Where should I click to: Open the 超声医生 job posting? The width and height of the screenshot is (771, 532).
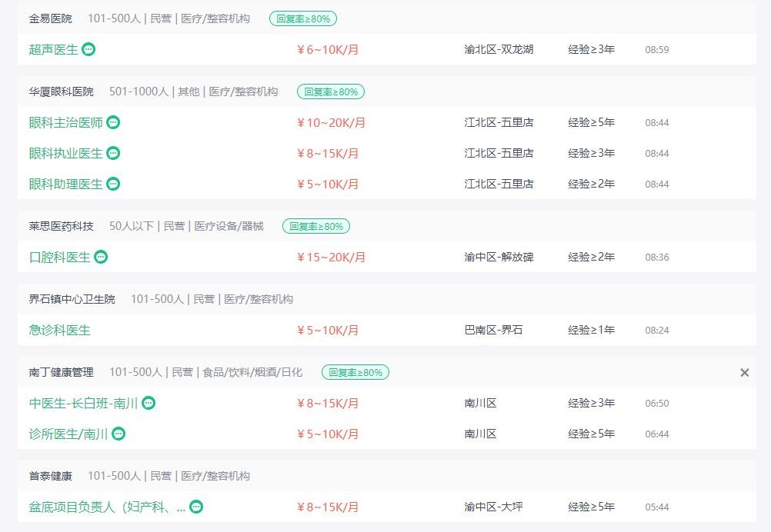pyautogui.click(x=54, y=50)
